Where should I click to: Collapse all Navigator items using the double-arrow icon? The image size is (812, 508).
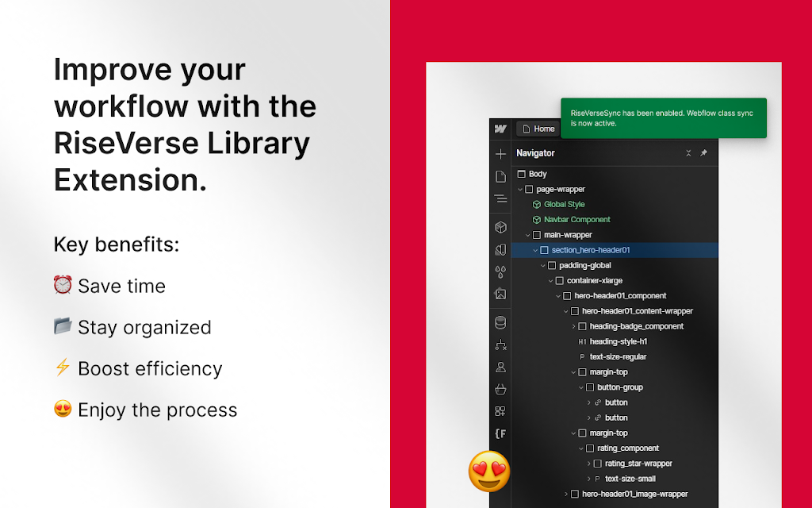[x=688, y=153]
